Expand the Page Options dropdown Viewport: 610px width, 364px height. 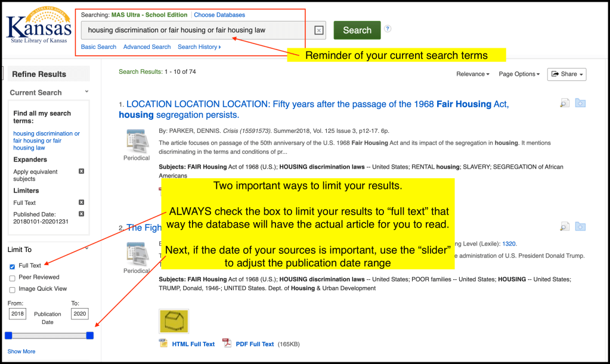(x=518, y=74)
